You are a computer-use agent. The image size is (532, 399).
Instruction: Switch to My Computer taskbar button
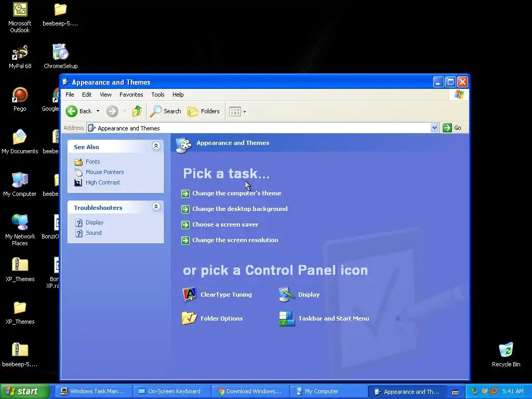tap(328, 392)
